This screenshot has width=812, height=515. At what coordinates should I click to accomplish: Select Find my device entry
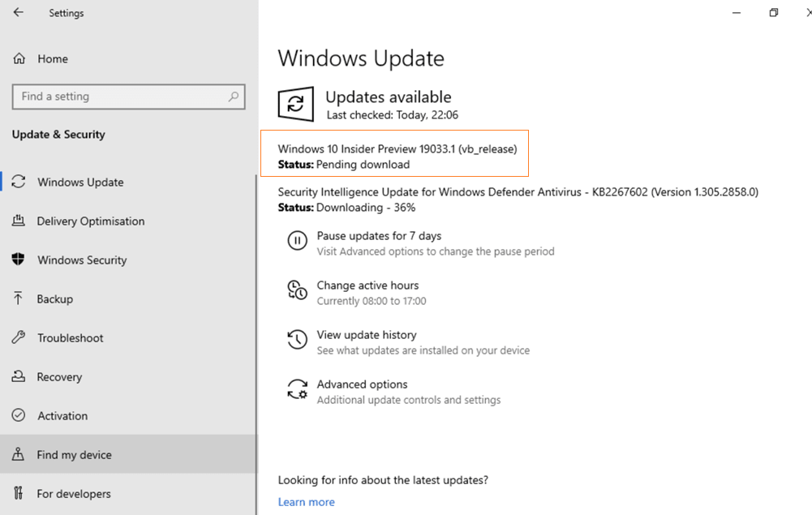click(x=128, y=454)
